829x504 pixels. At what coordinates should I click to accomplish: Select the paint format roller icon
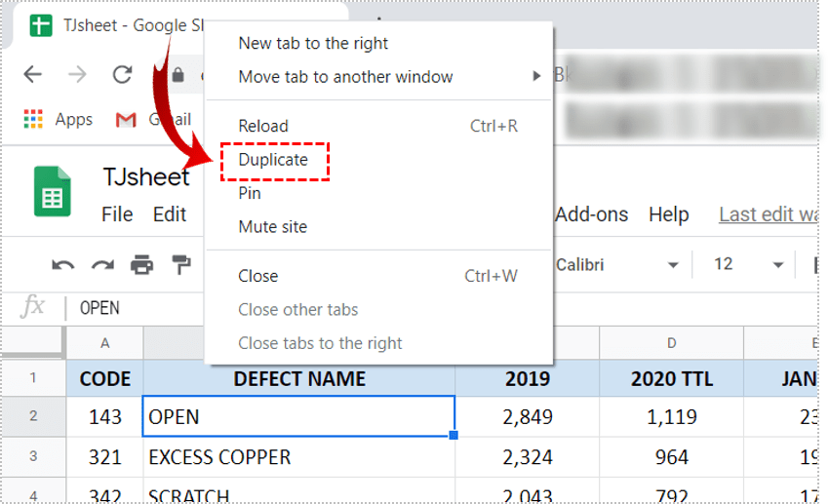(181, 264)
